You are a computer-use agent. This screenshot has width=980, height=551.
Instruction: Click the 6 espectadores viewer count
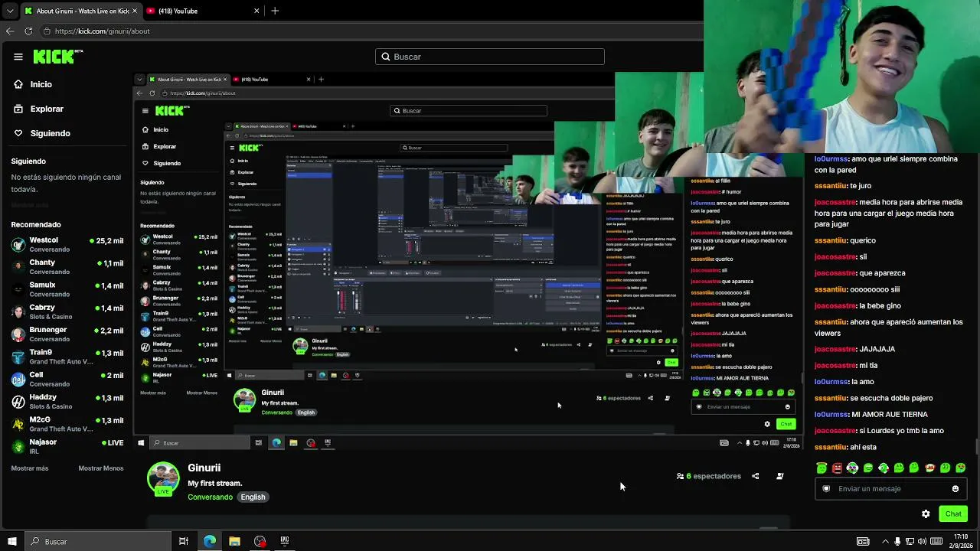coord(709,476)
